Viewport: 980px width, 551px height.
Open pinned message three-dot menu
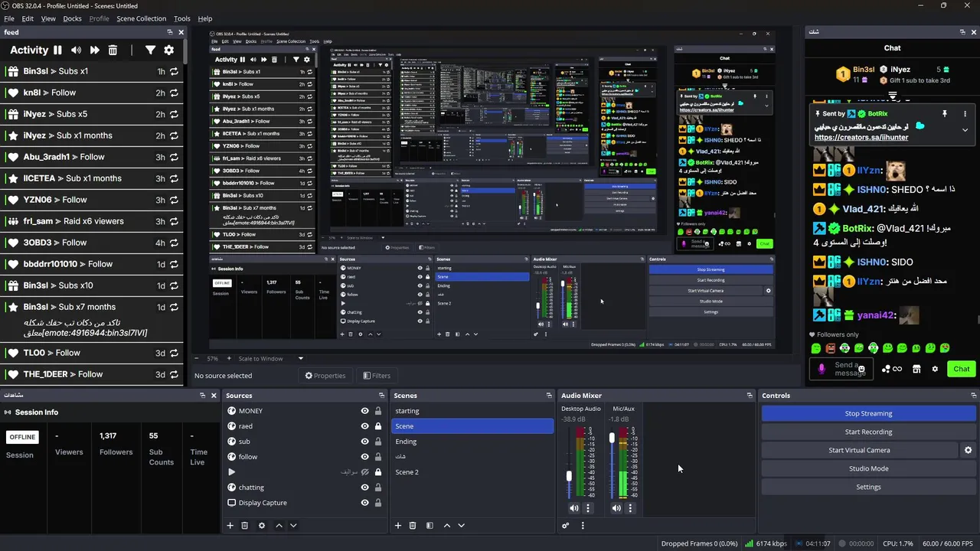(965, 114)
